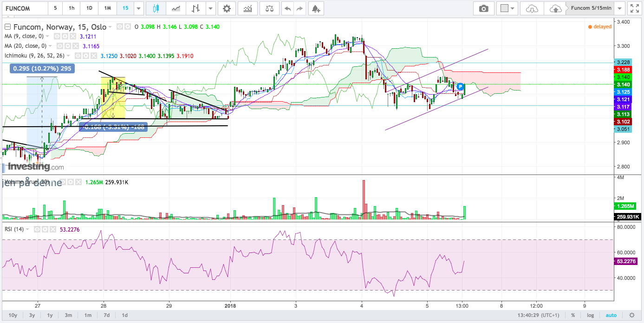Screen dimensions: 644x323
Task: Open chart properties gear in top toolbar
Action: 226,8
